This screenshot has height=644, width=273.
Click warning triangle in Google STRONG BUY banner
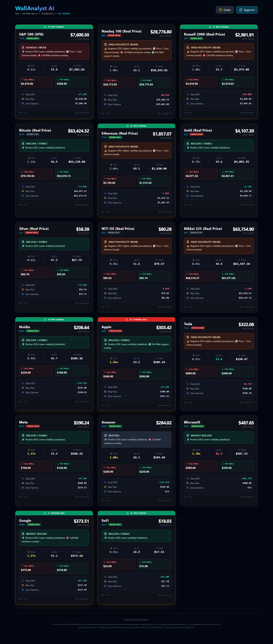pyautogui.click(x=45, y=513)
